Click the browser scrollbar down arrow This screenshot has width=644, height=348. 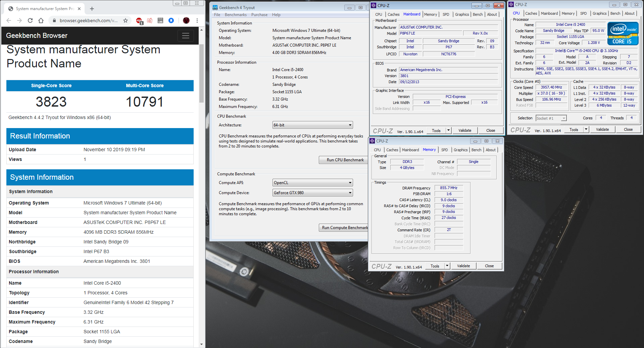tap(201, 344)
